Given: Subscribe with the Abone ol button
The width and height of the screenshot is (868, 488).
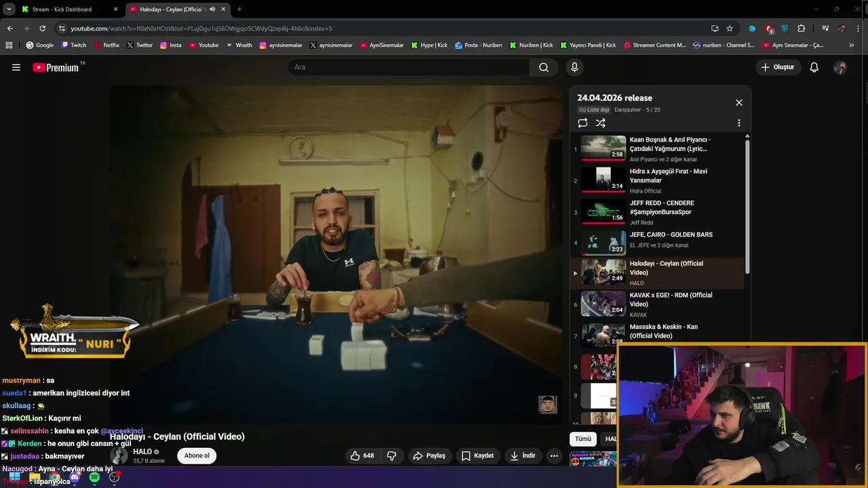Looking at the screenshot, I should (x=197, y=455).
